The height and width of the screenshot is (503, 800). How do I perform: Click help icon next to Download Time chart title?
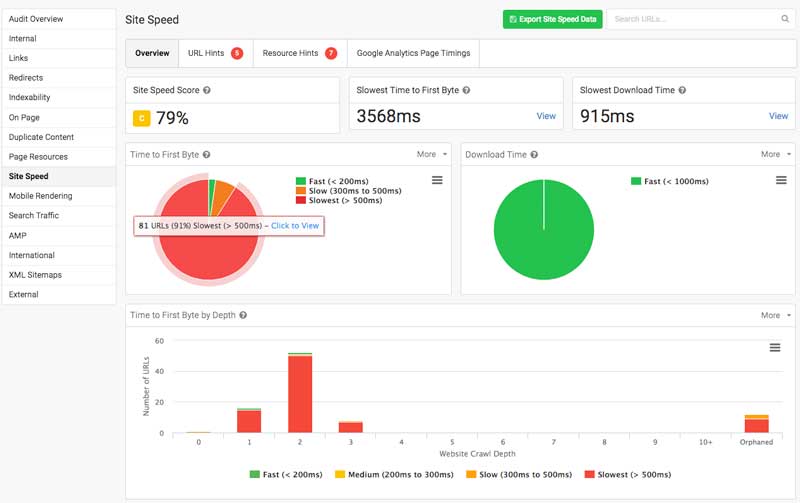coord(535,155)
